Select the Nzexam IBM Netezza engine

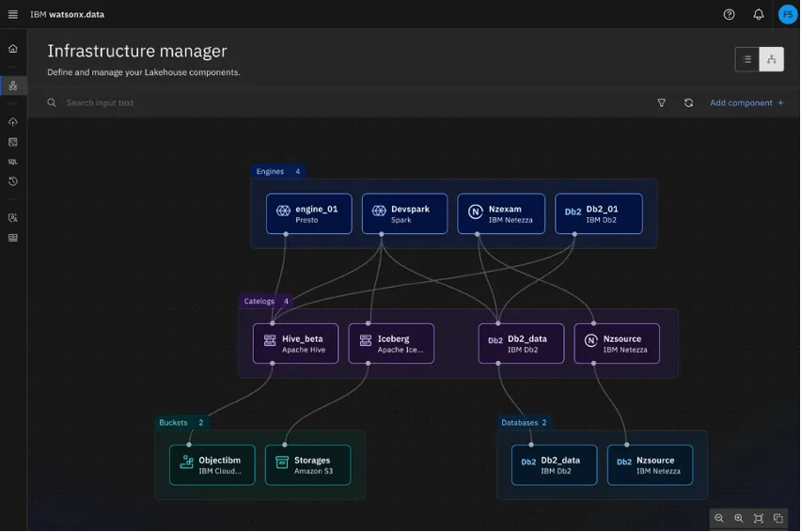point(501,213)
